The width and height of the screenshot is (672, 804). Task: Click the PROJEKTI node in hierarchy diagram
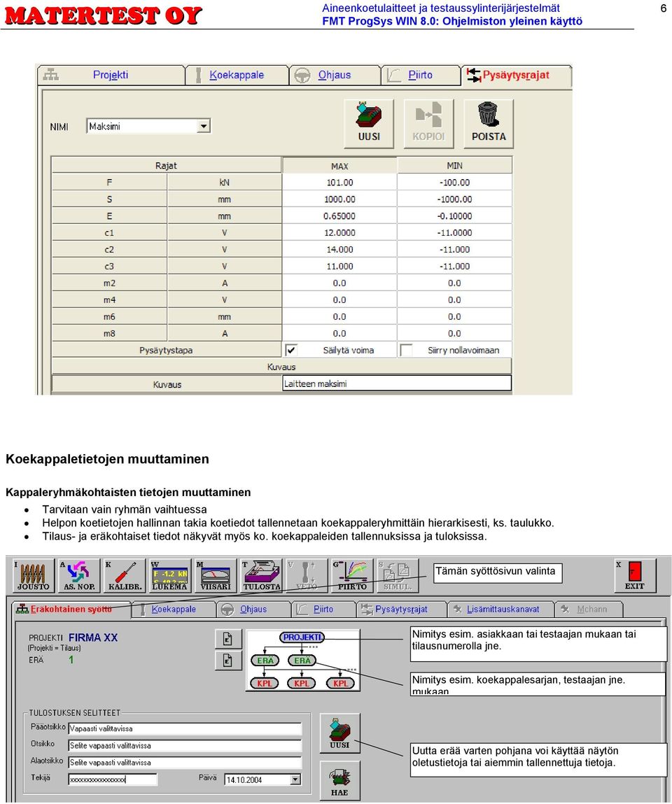tap(302, 637)
